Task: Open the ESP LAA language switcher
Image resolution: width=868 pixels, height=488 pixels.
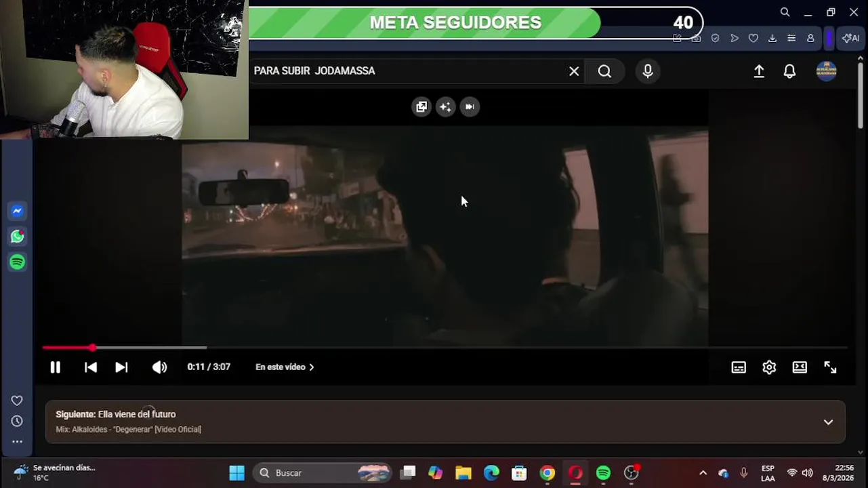Action: click(768, 473)
